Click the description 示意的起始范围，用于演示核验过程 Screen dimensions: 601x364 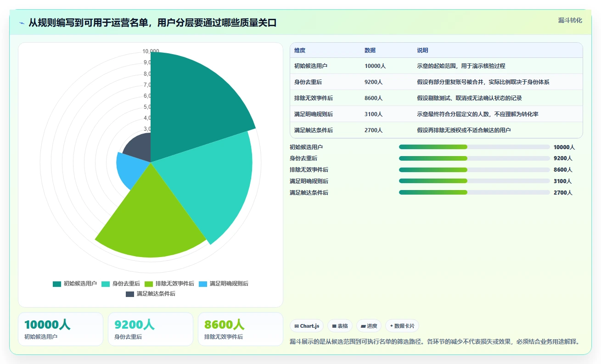pos(461,66)
